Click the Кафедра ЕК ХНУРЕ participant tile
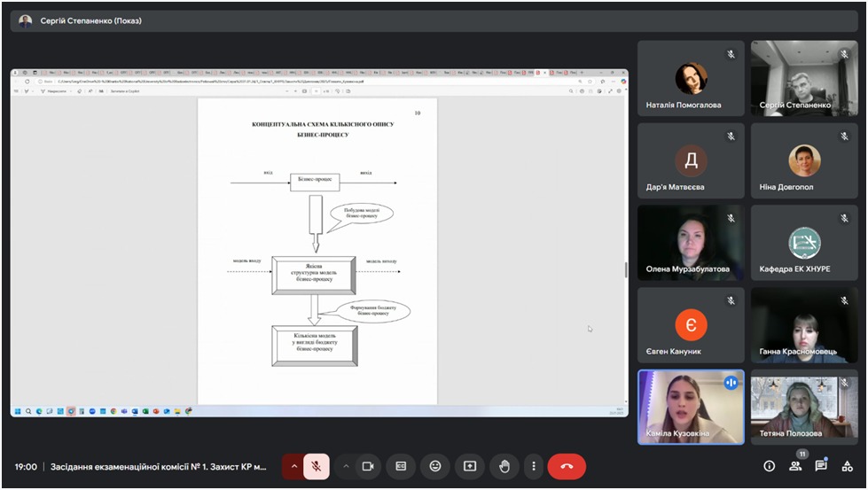The height and width of the screenshot is (490, 868). tap(804, 243)
